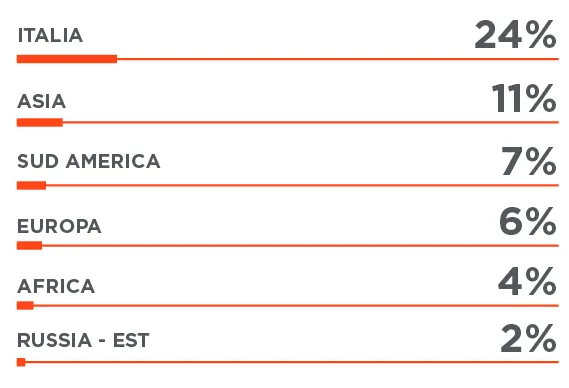The image size is (569, 388).
Task: Click the Sud America bar fill
Action: pyautogui.click(x=31, y=185)
